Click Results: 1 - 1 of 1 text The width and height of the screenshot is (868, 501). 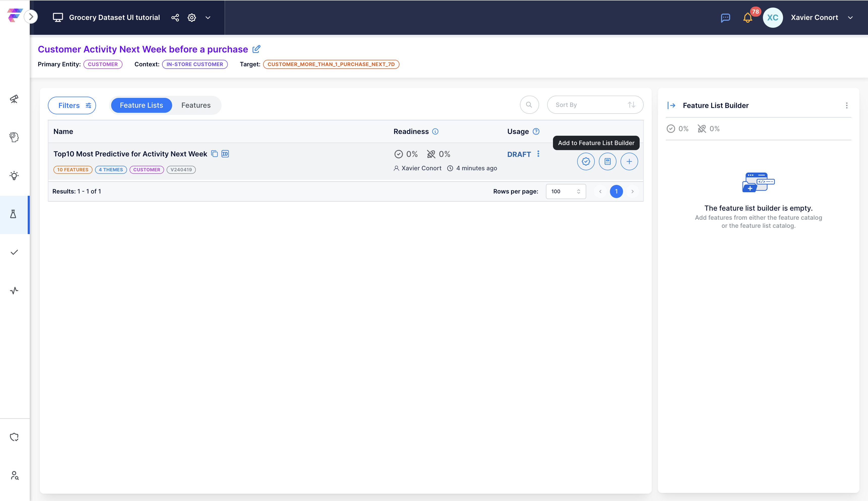coord(77,191)
